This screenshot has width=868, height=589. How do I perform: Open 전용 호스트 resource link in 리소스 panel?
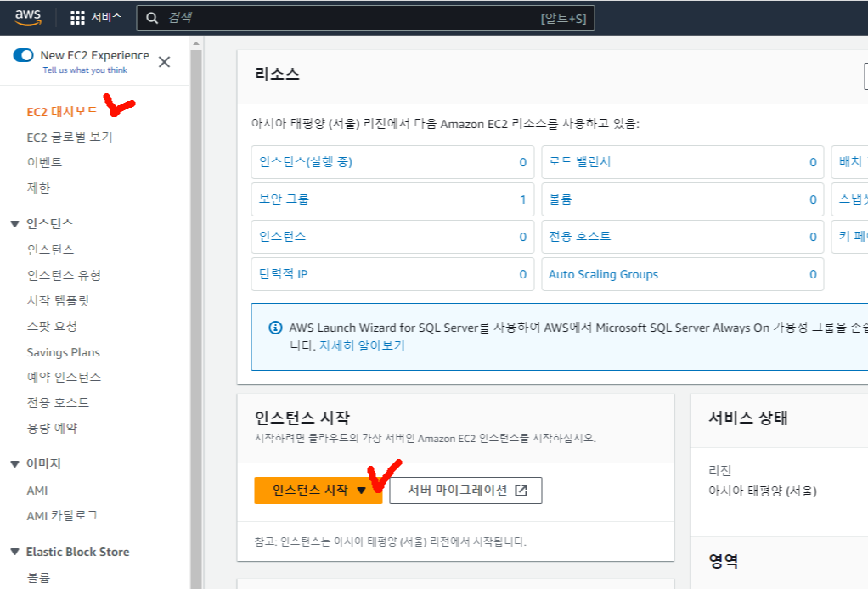click(x=579, y=237)
